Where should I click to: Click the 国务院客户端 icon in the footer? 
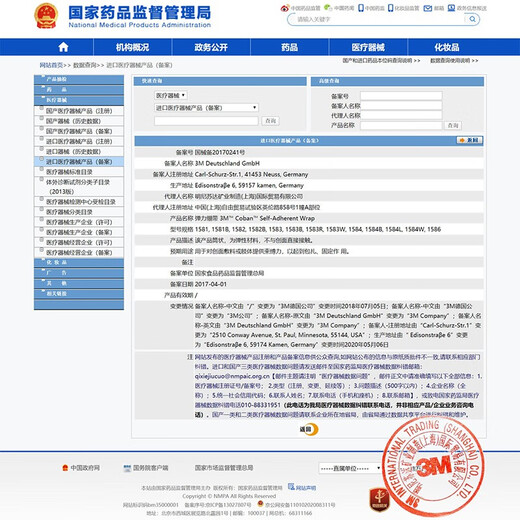(x=127, y=468)
